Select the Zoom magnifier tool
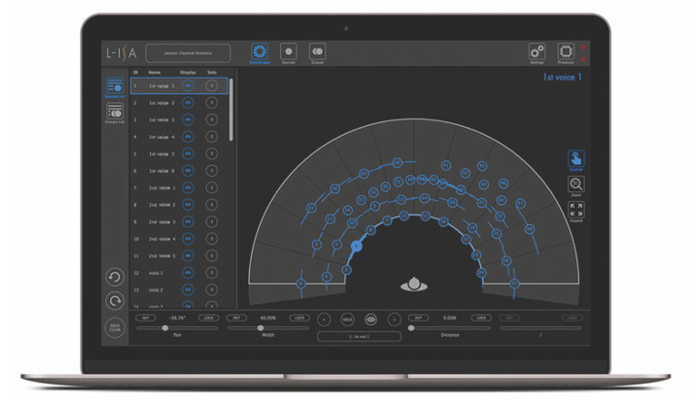The width and height of the screenshot is (700, 400). (x=576, y=184)
